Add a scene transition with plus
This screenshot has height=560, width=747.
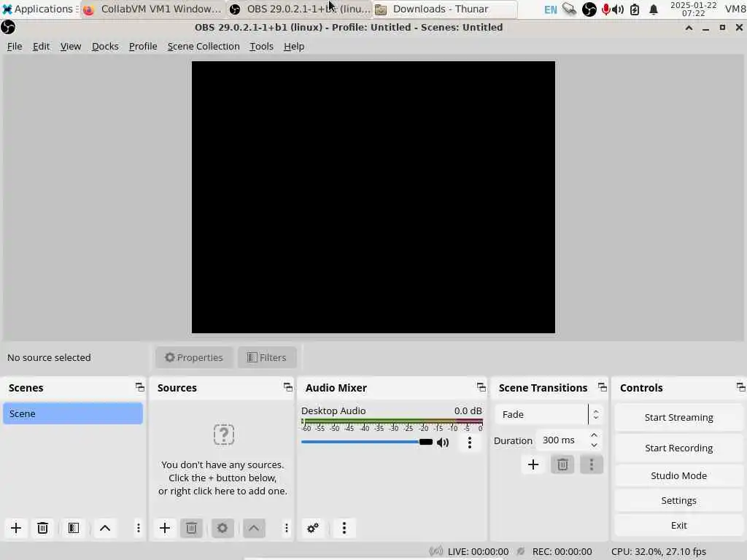coord(533,464)
